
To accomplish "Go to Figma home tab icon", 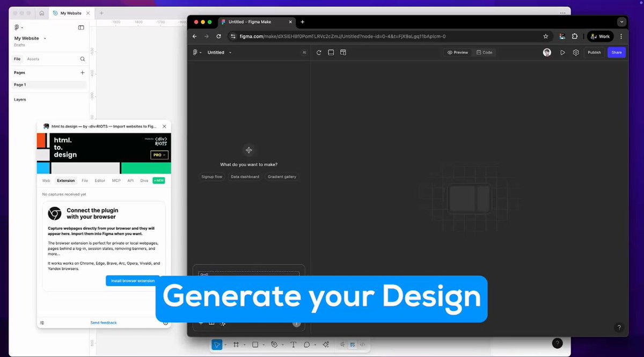I will click(x=41, y=13).
